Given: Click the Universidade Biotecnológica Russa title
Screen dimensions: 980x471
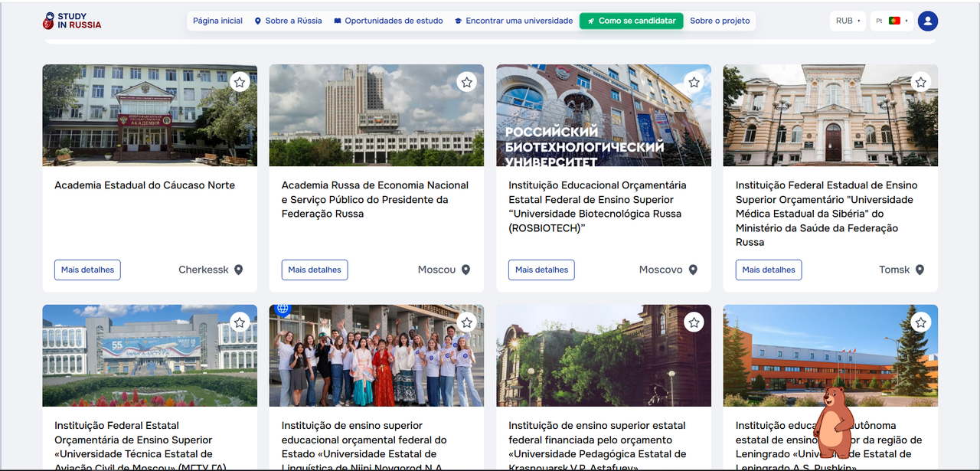Looking at the screenshot, I should pos(597,207).
